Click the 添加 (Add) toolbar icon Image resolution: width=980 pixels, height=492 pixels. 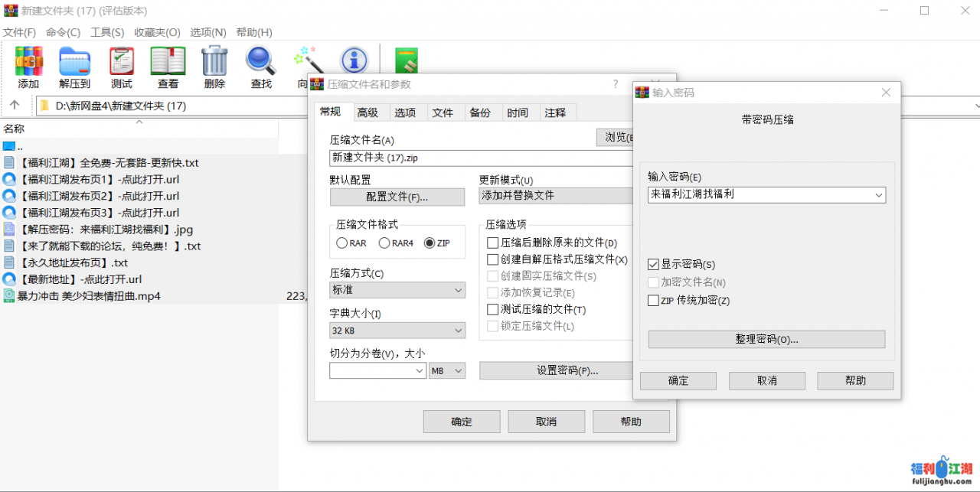pyautogui.click(x=29, y=62)
